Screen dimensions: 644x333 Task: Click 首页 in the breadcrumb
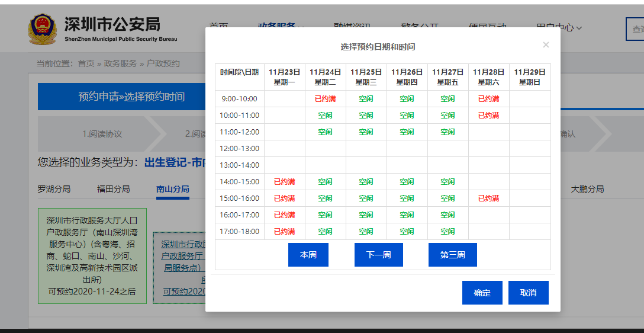86,63
